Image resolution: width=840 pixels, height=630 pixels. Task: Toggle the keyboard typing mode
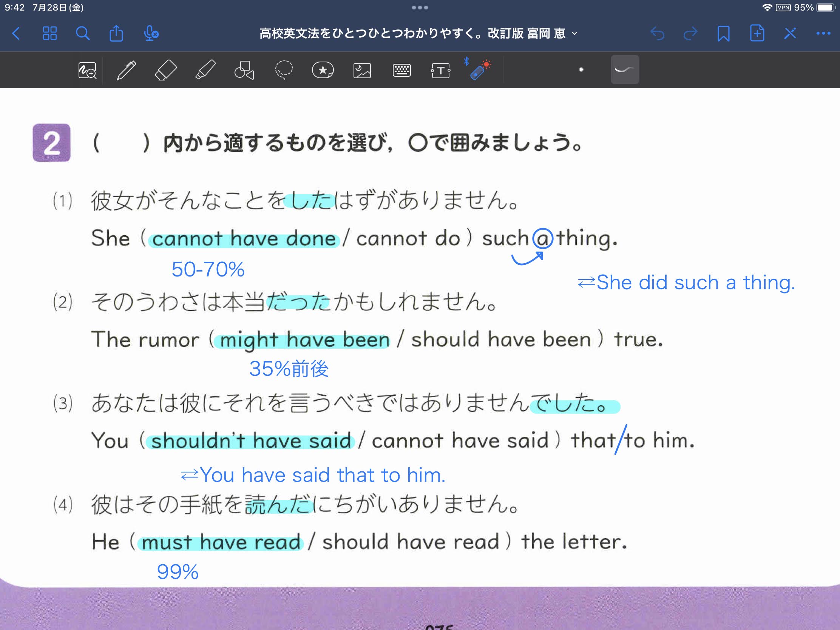[401, 70]
